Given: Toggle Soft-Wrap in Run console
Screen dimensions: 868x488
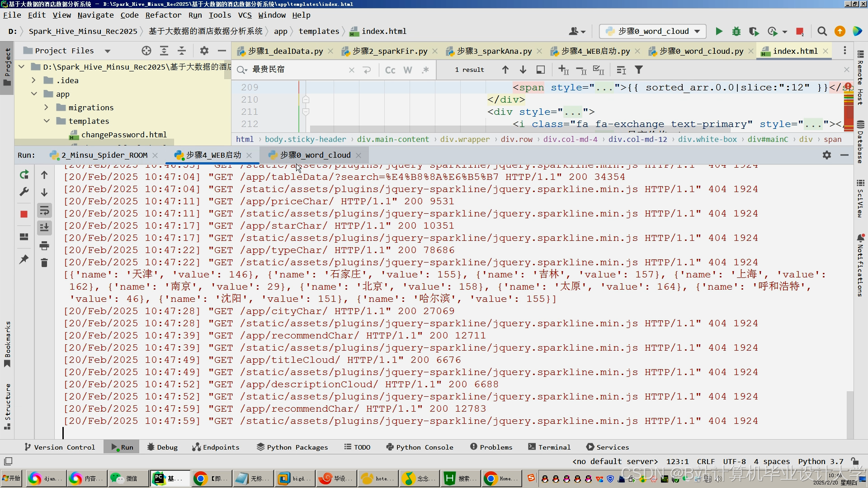Looking at the screenshot, I should [x=44, y=211].
